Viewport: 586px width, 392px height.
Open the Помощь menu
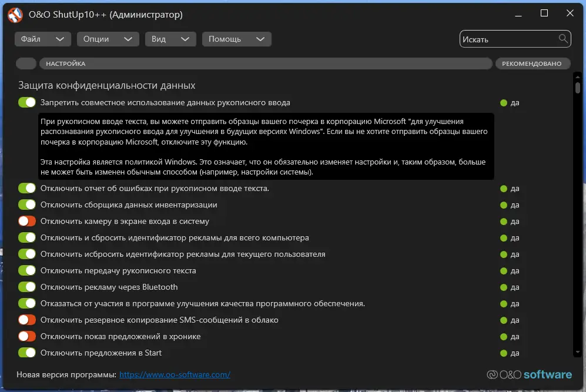tap(236, 39)
